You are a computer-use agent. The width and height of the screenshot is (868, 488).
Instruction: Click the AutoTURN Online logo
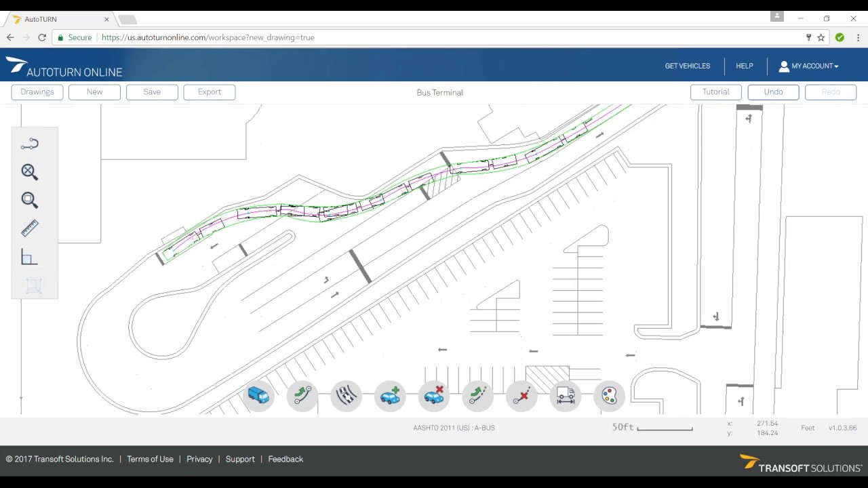64,67
